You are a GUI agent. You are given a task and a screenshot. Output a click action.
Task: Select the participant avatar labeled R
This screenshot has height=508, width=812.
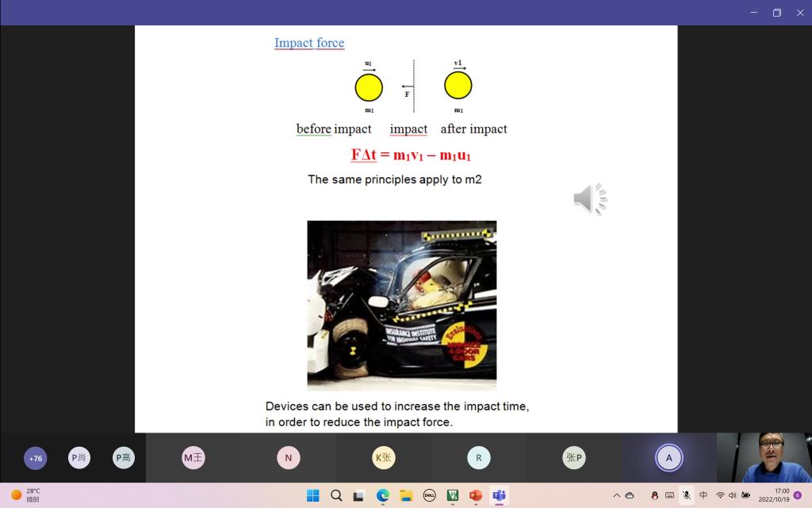(478, 458)
